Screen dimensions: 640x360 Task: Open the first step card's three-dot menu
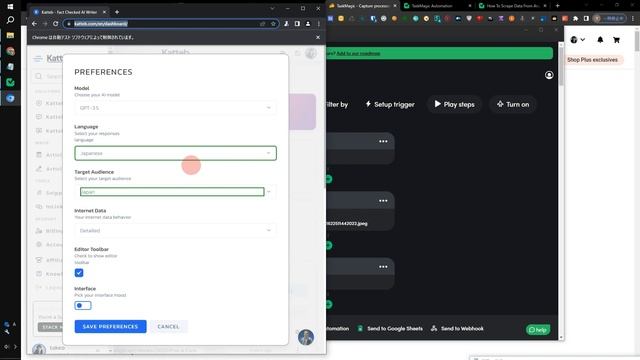tap(383, 141)
